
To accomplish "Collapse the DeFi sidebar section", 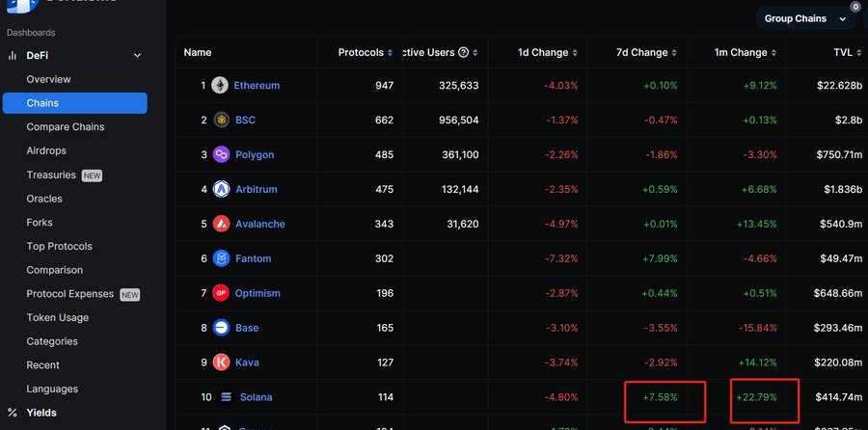I will (137, 56).
